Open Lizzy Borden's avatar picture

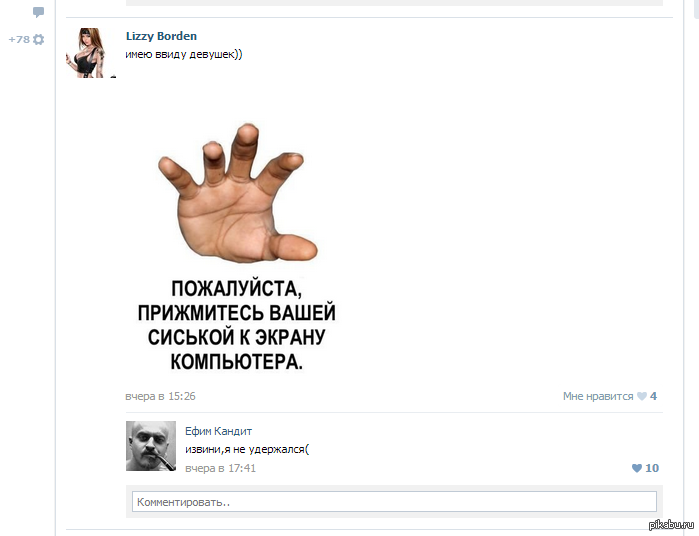90,53
